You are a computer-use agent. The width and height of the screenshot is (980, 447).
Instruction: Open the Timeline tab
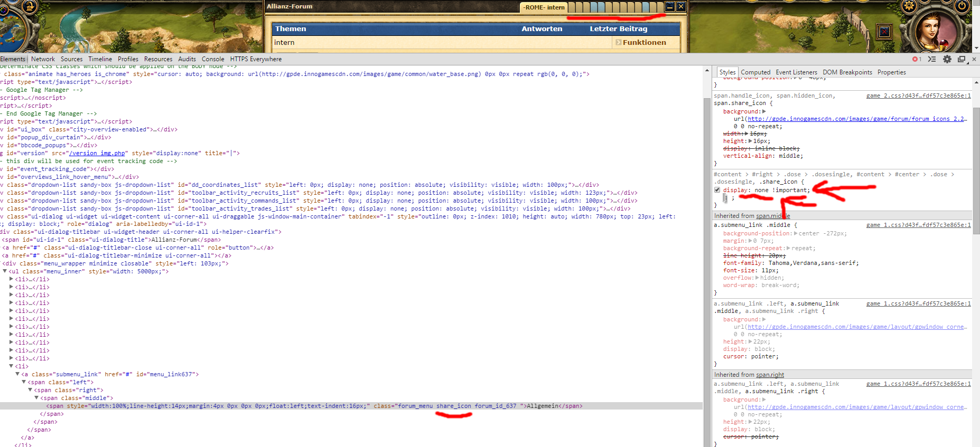[100, 59]
